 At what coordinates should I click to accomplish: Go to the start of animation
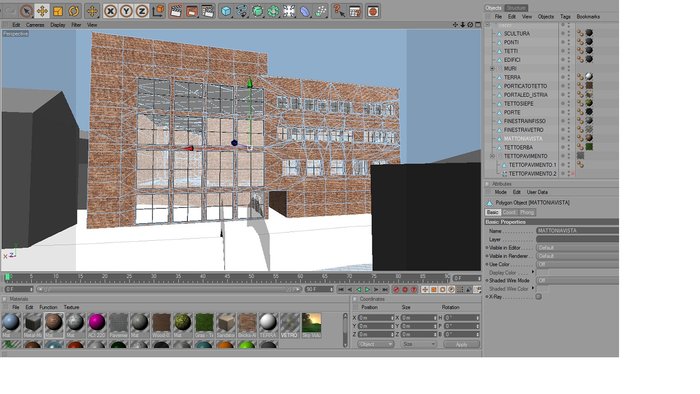[341, 290]
